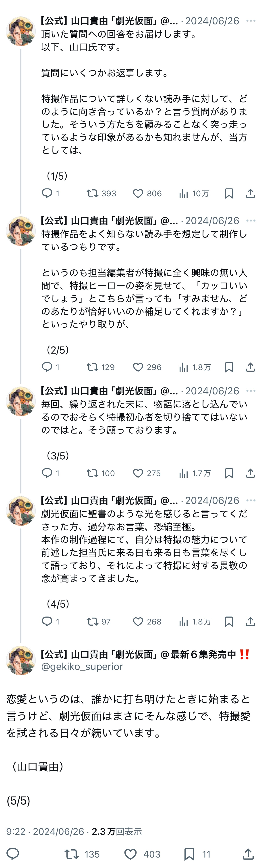263x868 pixels.
Task: Open more options on the (1/5) tweet
Action: click(251, 21)
